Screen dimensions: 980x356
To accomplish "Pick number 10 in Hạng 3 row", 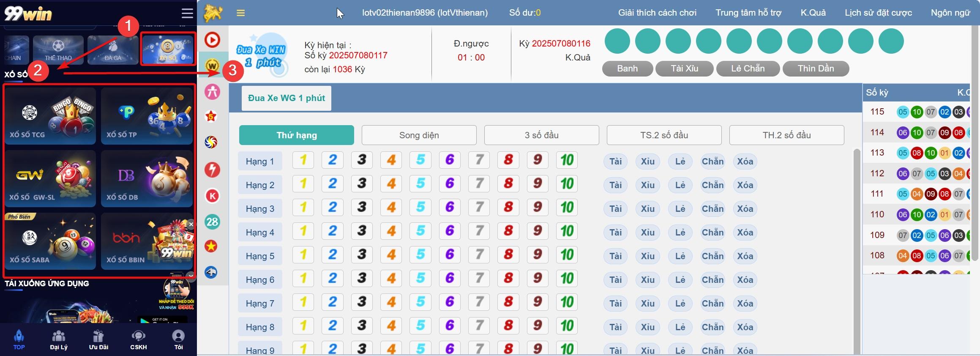I will 567,207.
